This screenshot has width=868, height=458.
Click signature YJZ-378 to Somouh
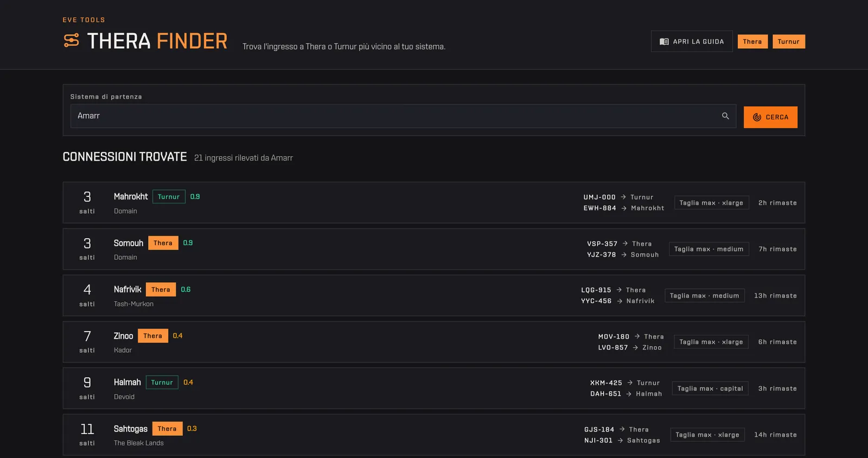pyautogui.click(x=623, y=255)
